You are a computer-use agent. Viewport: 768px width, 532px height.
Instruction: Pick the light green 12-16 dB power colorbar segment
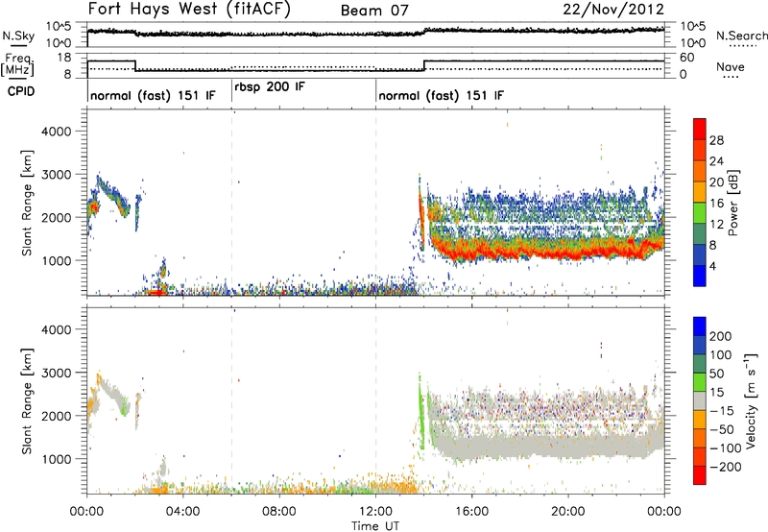(700, 213)
